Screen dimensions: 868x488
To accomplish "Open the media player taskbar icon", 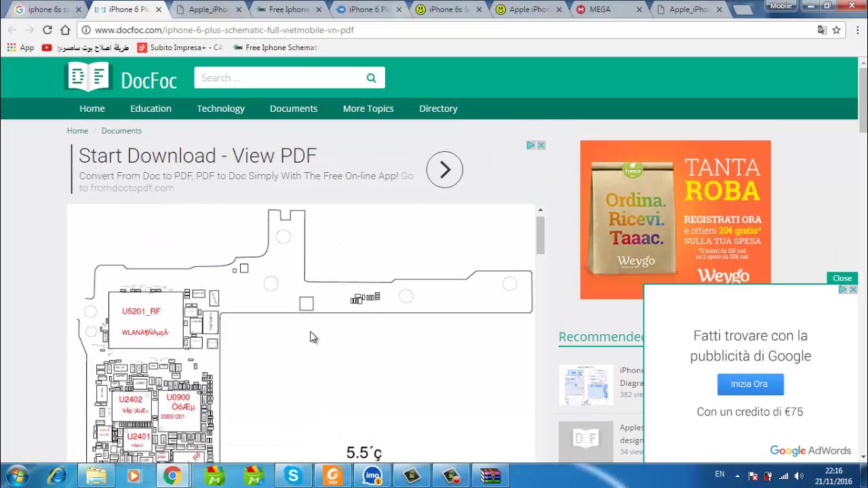I will (134, 476).
